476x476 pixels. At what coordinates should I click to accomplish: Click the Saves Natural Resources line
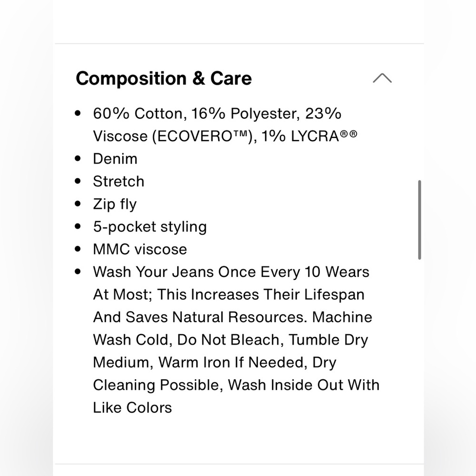coord(233,317)
